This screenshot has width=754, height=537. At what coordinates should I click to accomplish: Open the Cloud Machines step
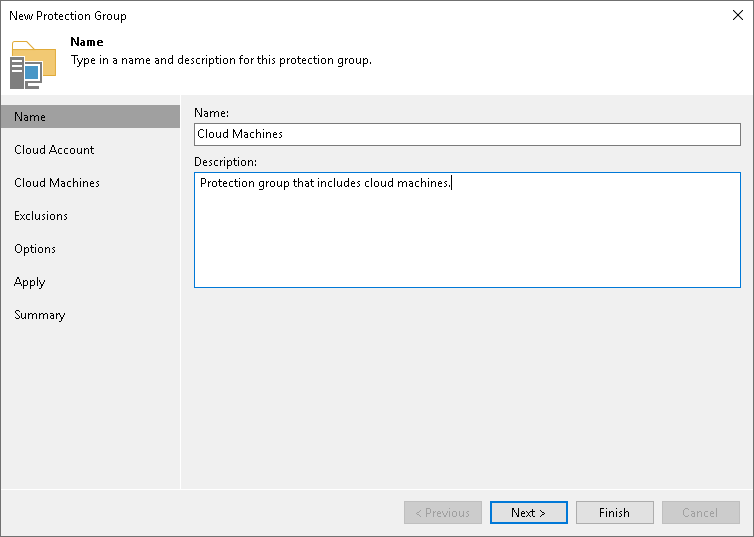click(57, 183)
